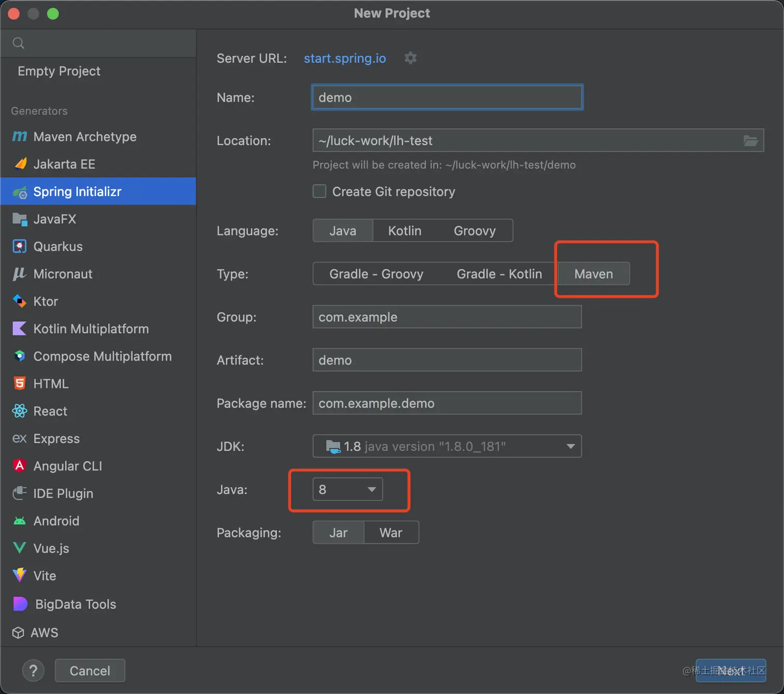The image size is (784, 694).
Task: Open the start.spring.io server link
Action: click(x=345, y=58)
